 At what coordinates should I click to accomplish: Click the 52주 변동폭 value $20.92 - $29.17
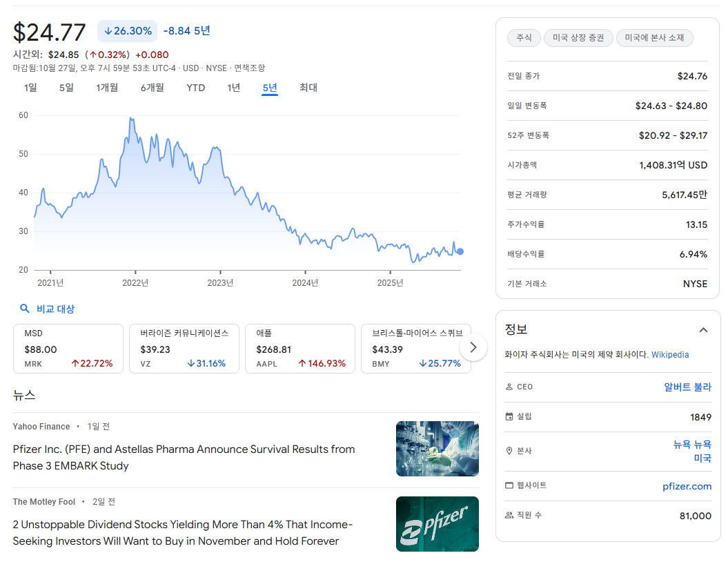point(673,135)
